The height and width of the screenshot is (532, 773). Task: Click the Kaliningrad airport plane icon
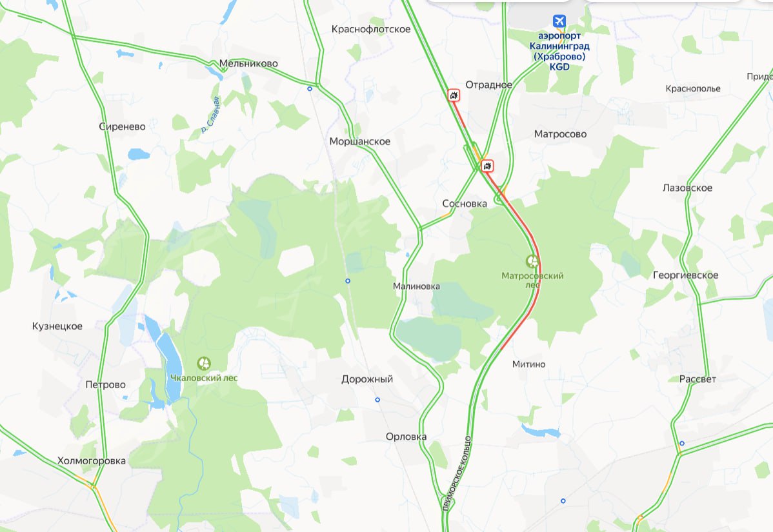(x=559, y=21)
